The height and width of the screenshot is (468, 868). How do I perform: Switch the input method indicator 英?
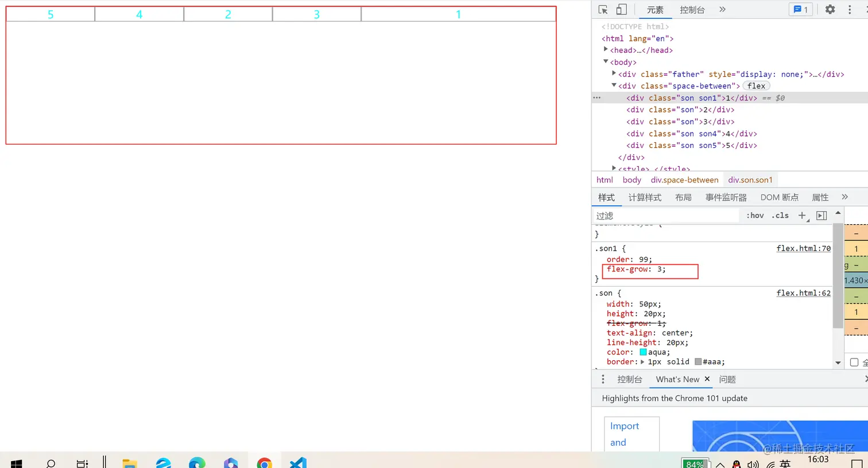coord(785,464)
